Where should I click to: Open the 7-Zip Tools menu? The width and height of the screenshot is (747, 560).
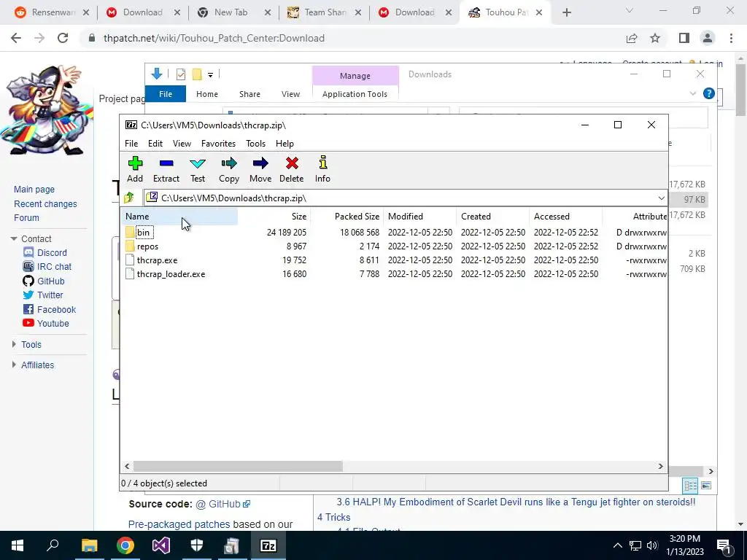pyautogui.click(x=255, y=144)
